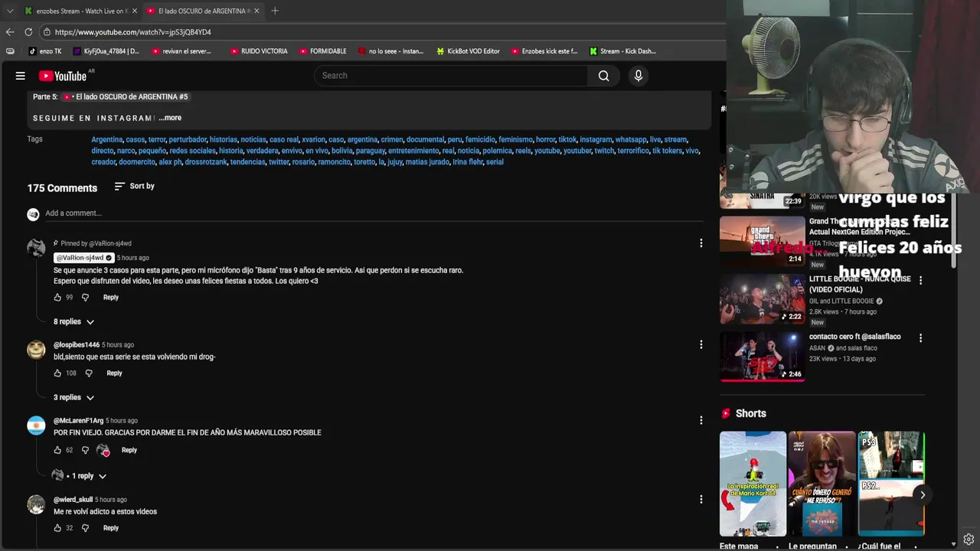Reply to McLarenF1Arg comment

[x=129, y=451]
